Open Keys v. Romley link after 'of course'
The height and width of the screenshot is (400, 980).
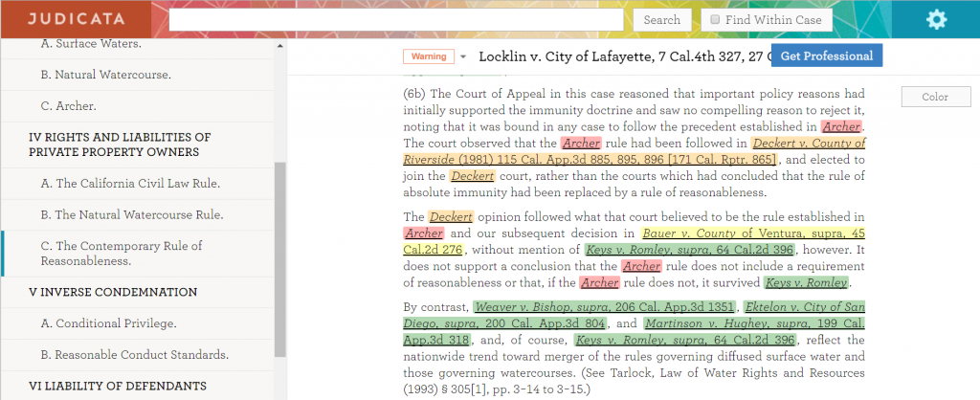pos(685,341)
